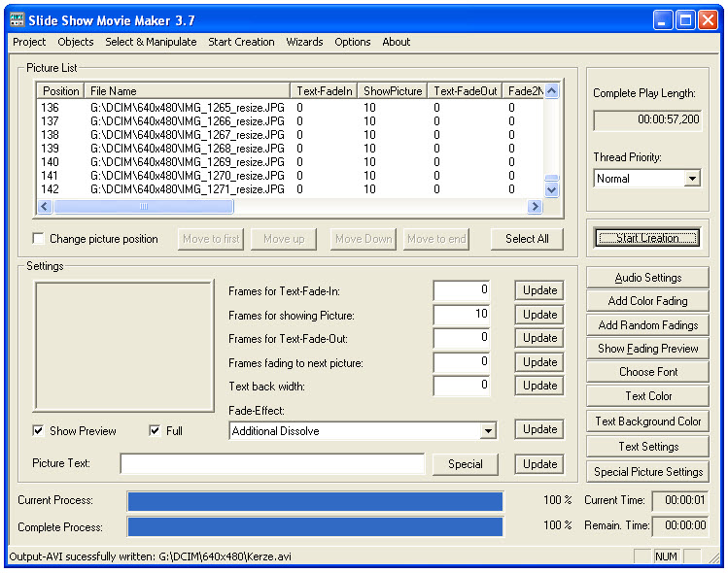Open the Project menu

coord(29,42)
